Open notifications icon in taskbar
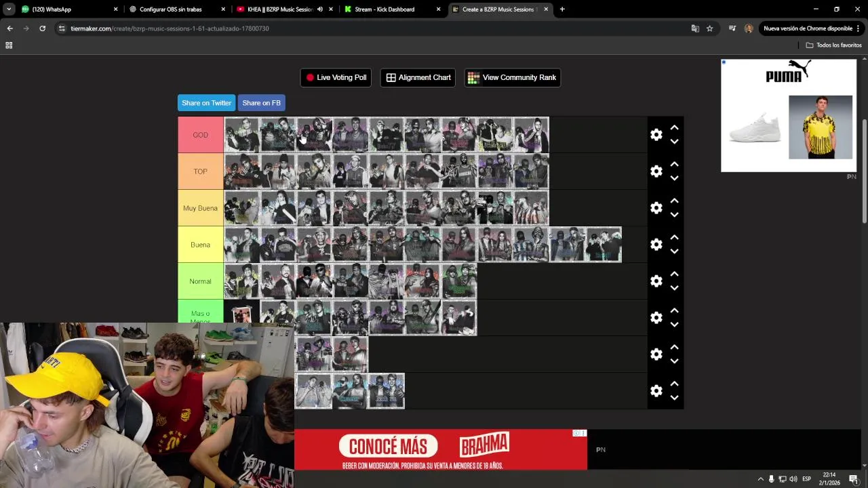 [853, 479]
